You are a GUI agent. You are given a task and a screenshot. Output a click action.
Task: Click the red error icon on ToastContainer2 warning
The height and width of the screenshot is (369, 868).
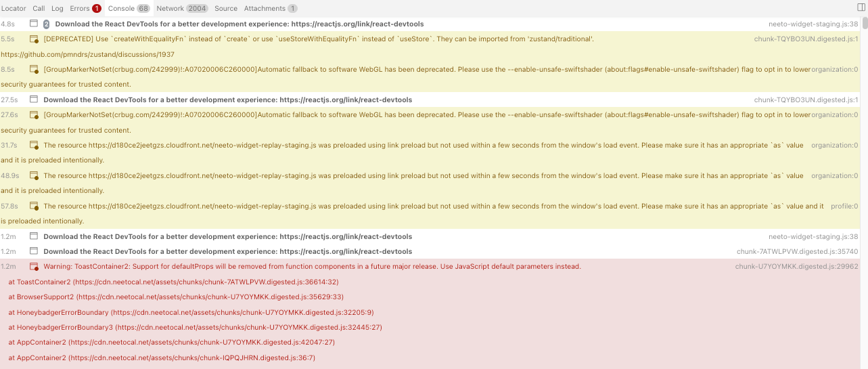[34, 267]
